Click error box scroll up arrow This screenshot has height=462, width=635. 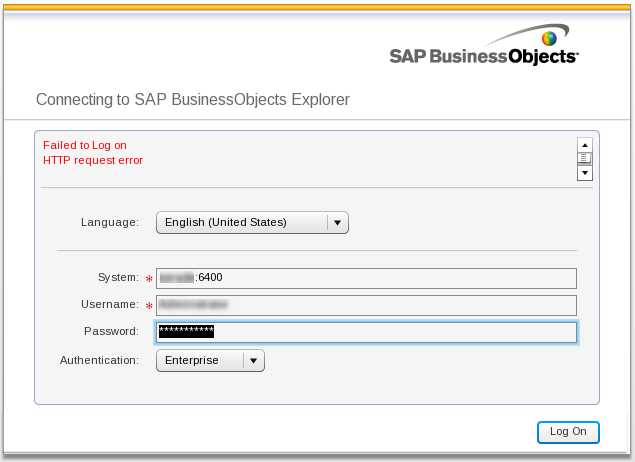(584, 145)
